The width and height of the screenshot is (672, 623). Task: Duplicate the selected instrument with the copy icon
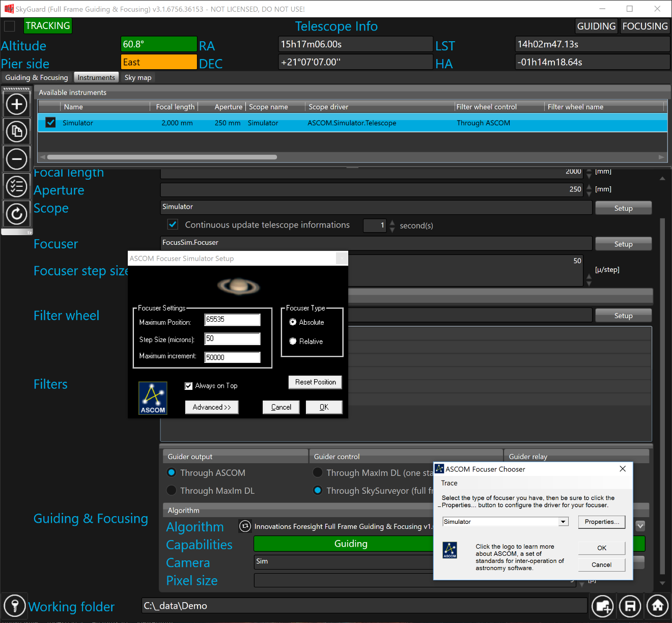pyautogui.click(x=16, y=132)
